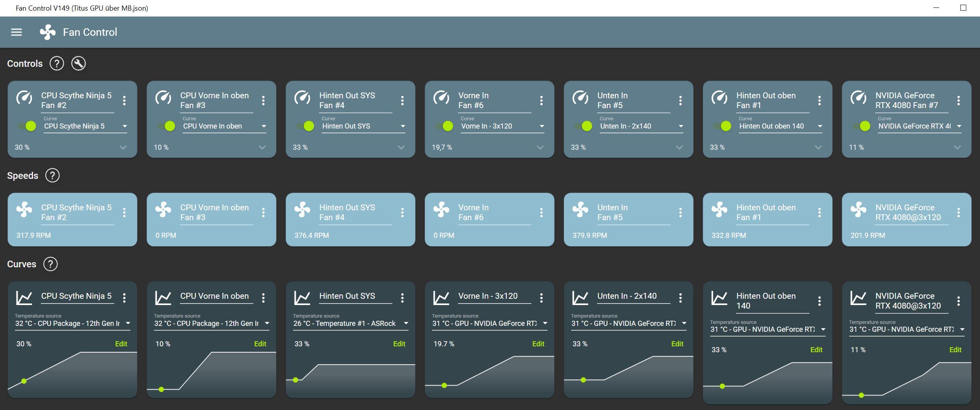This screenshot has height=410, width=980.
Task: Open the Controls wrench settings icon
Action: [x=79, y=64]
